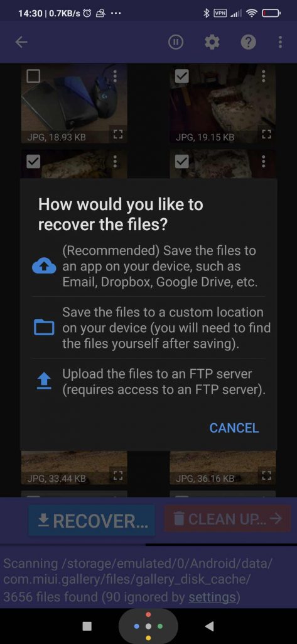Open help with the question mark icon
Viewport: 297px width, 644px height.
[x=248, y=42]
